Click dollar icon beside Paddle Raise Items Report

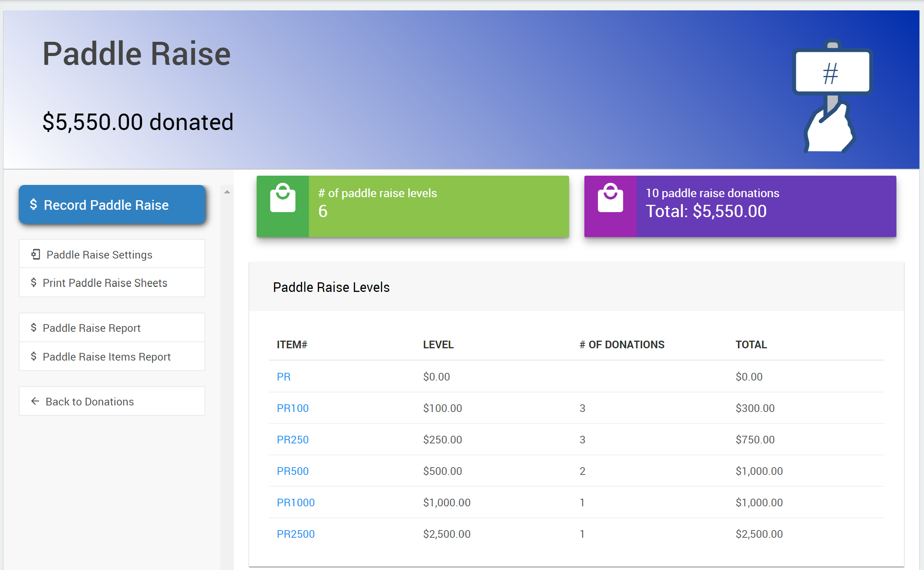tap(34, 356)
